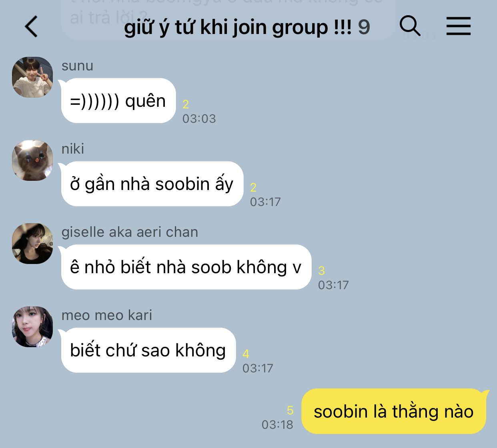Open meo meo kari's avatar
The height and width of the screenshot is (448, 497).
(x=32, y=327)
